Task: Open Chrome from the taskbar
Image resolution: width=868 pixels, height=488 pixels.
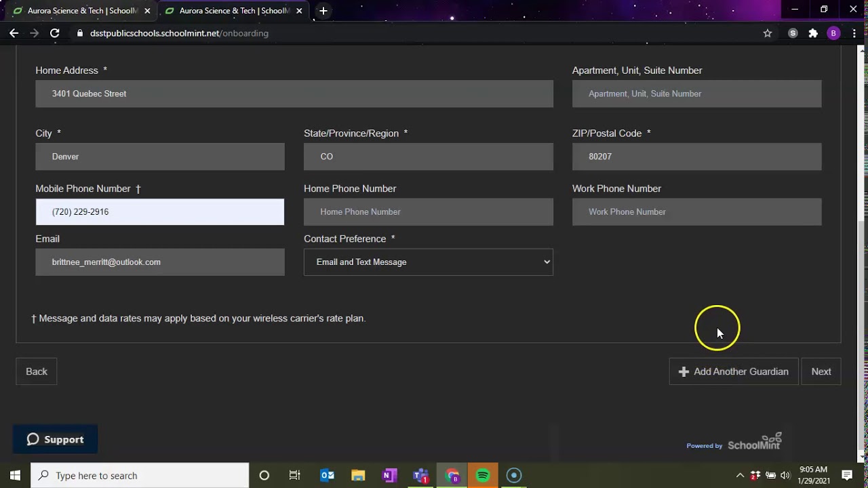Action: point(452,475)
